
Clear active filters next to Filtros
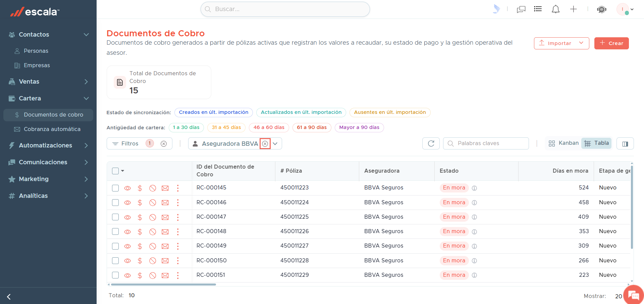point(164,144)
